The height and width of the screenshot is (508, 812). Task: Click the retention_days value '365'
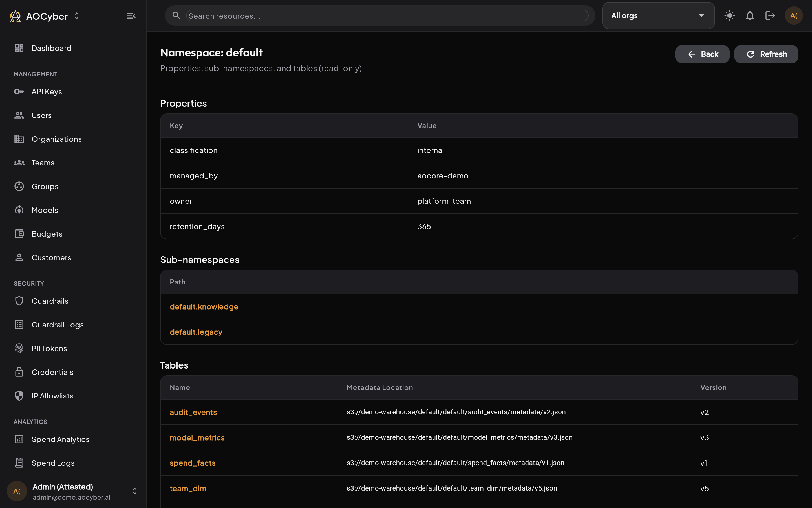tap(424, 226)
